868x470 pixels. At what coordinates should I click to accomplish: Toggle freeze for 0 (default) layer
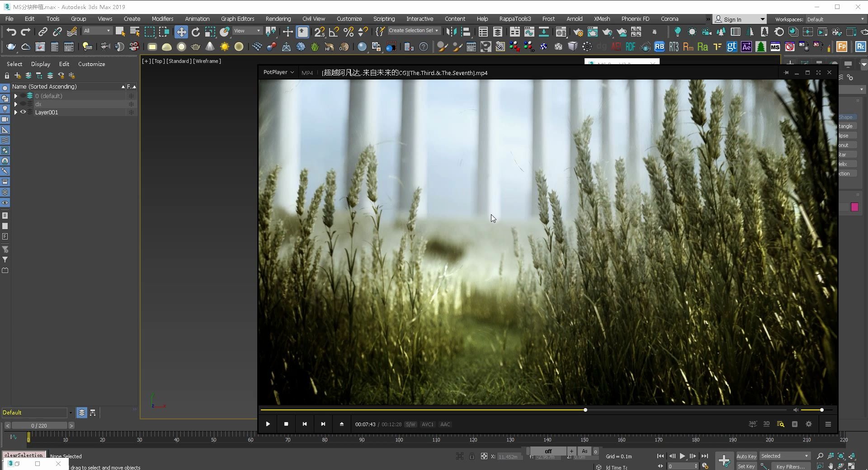pyautogui.click(x=131, y=96)
